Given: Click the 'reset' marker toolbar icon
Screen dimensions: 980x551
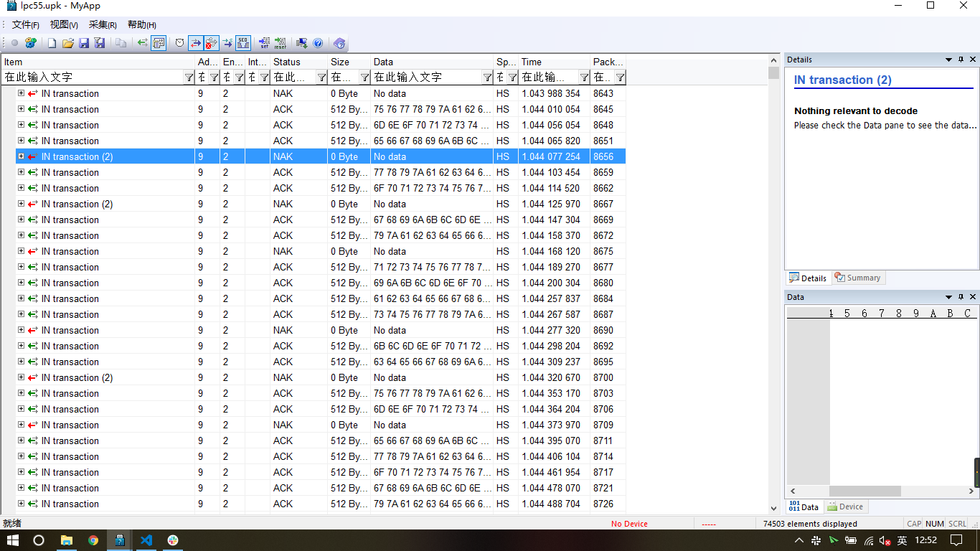Looking at the screenshot, I should [x=281, y=43].
